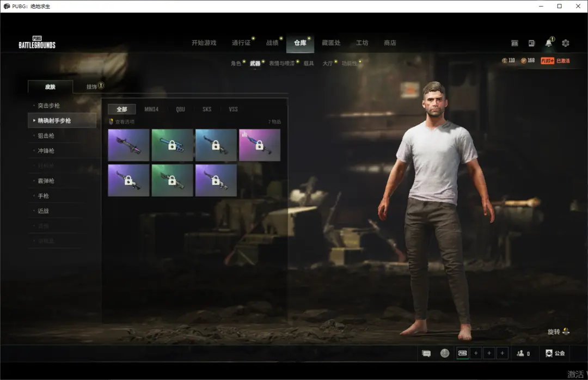Select the 仓库 inventory tab
Image resolution: width=588 pixels, height=380 pixels.
click(300, 43)
